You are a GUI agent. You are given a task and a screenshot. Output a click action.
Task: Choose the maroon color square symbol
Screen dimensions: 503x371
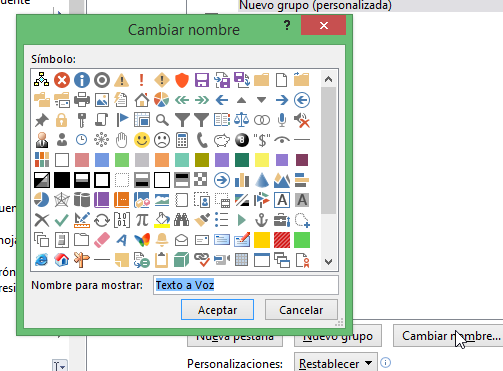(x=302, y=160)
